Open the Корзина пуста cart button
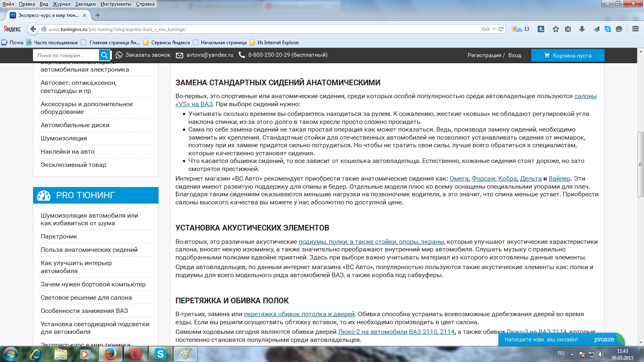Viewport: 644px width, 362px height. [568, 55]
